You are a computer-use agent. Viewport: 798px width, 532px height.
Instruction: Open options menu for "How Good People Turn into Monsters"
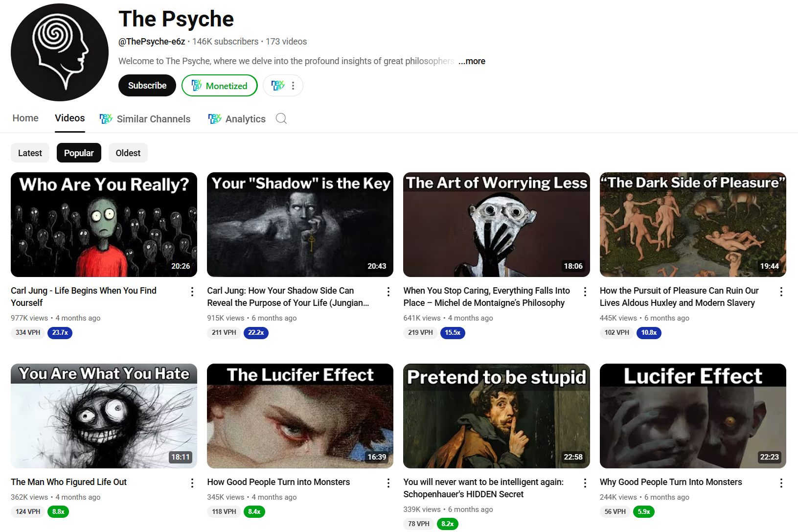pos(388,483)
